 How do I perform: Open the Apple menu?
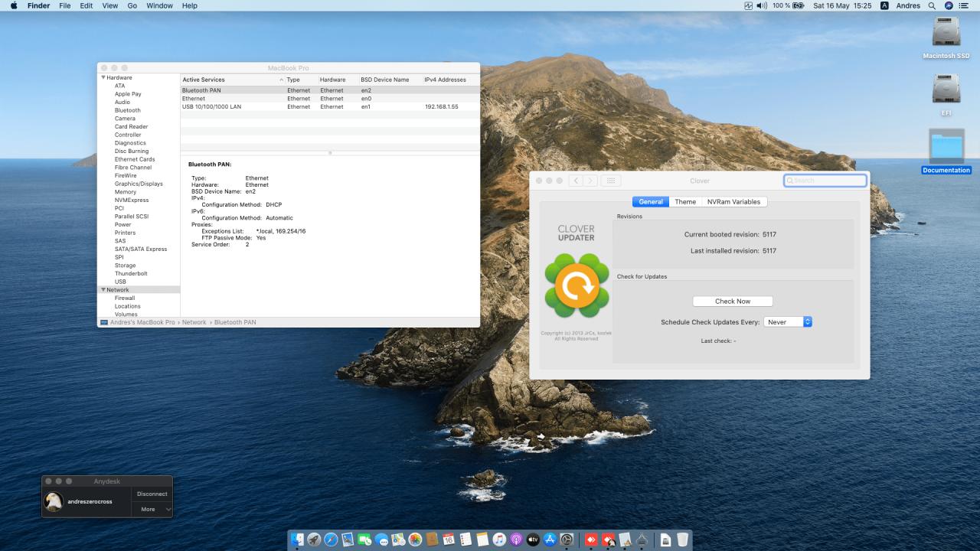(13, 5)
